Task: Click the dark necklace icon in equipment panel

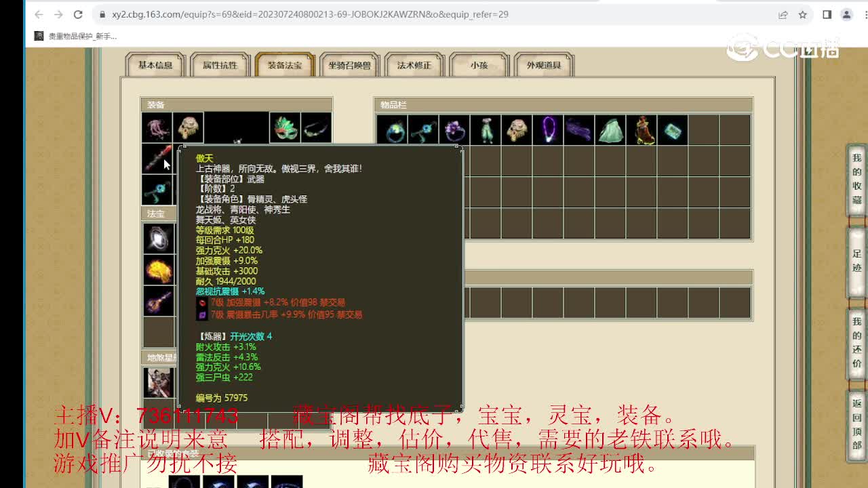Action: click(x=316, y=127)
